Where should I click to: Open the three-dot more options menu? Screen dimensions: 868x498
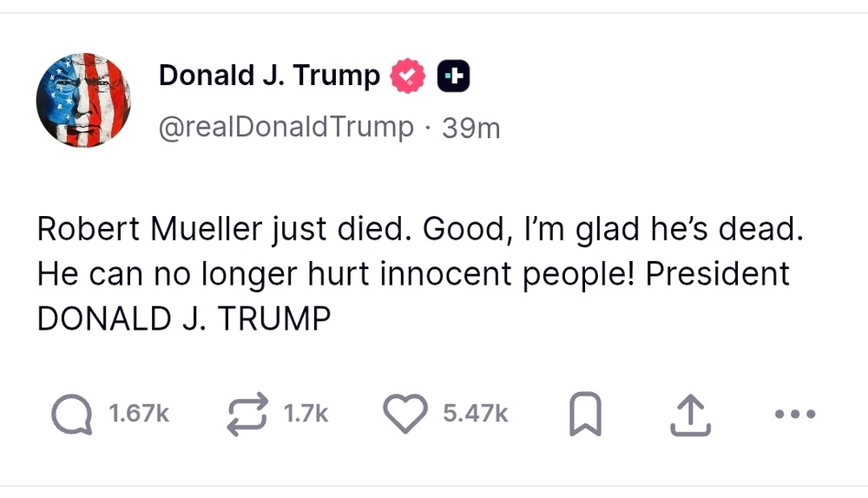794,414
